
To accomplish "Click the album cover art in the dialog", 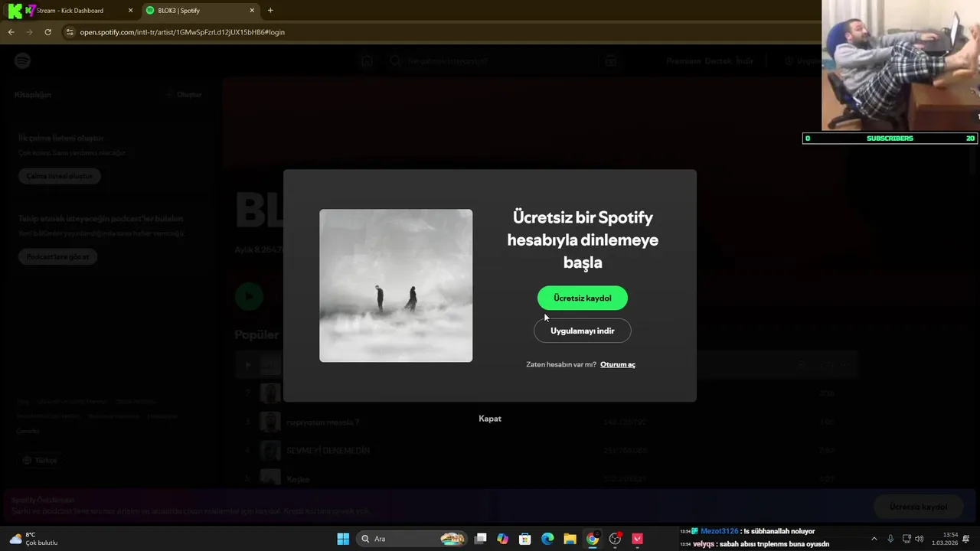I will (x=396, y=285).
